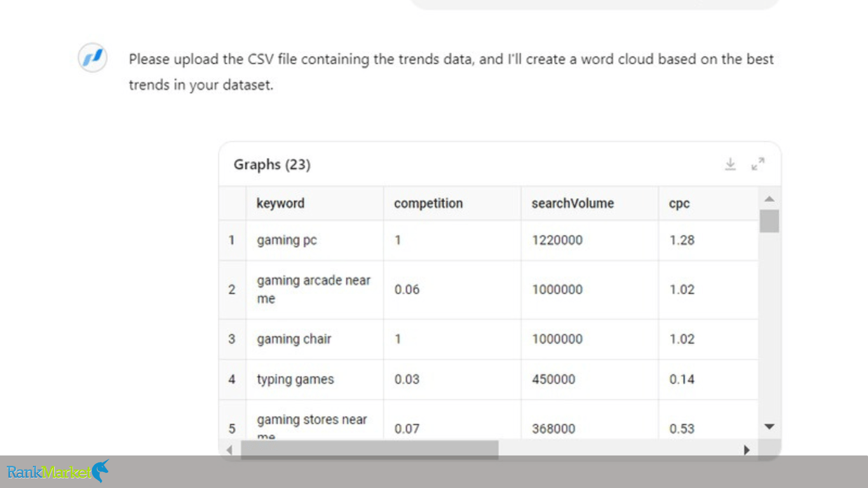The image size is (868, 488).
Task: Select the 'gaming pc' keyword cell
Action: (x=315, y=240)
